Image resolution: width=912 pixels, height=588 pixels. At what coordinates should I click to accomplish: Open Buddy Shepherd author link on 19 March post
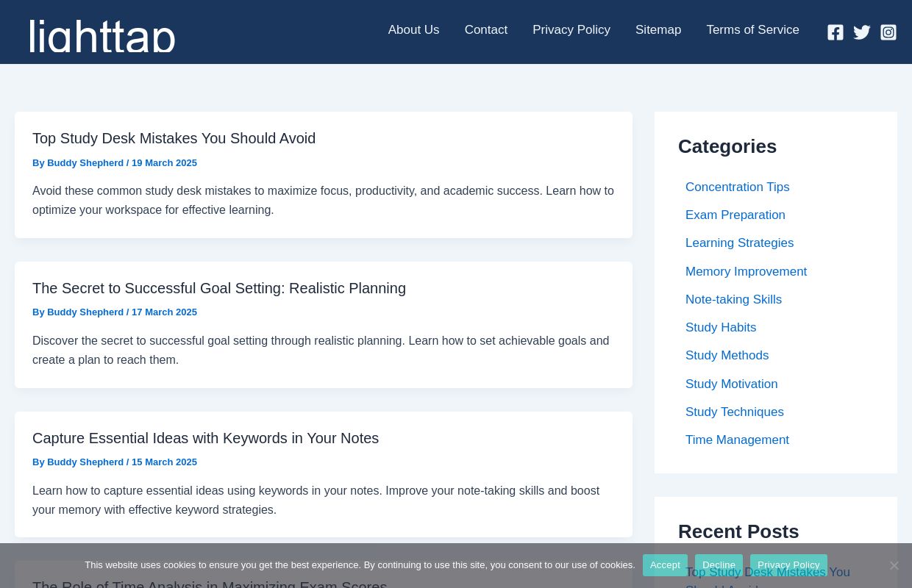85,163
